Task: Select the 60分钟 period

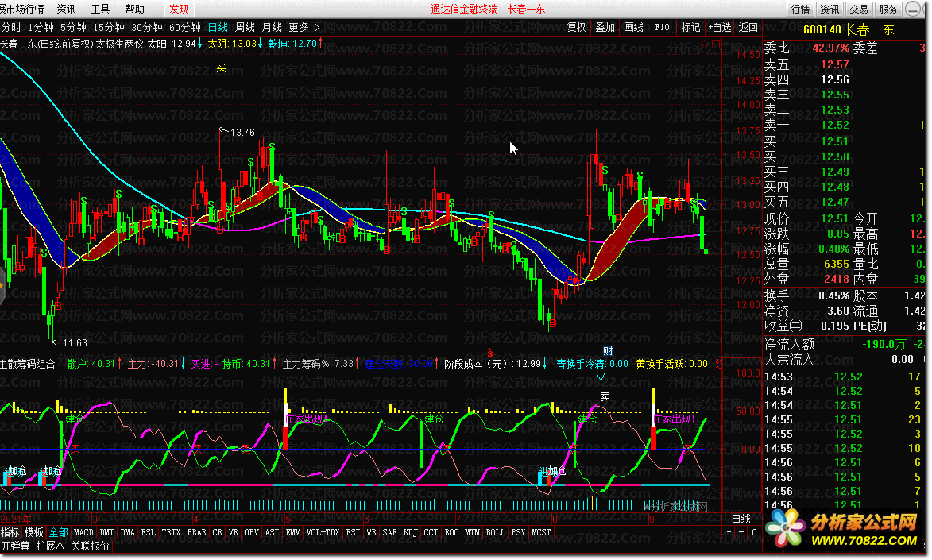Action: click(x=185, y=27)
